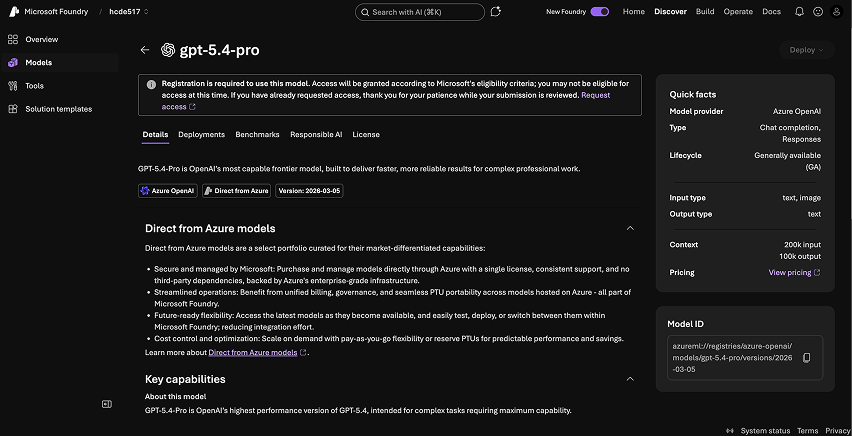Click the Search with AI field
Viewport: 852px width, 436px height.
[428, 12]
